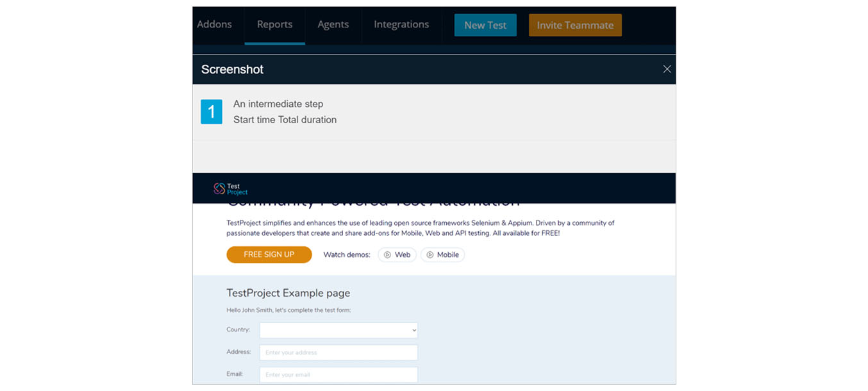This screenshot has width=868, height=391.
Task: Switch to the Reports tab
Action: tap(274, 24)
